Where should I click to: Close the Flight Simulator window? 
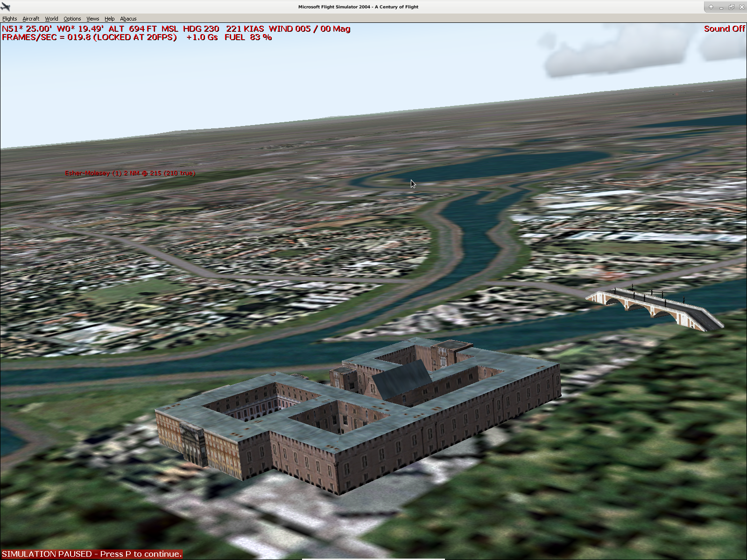741,7
